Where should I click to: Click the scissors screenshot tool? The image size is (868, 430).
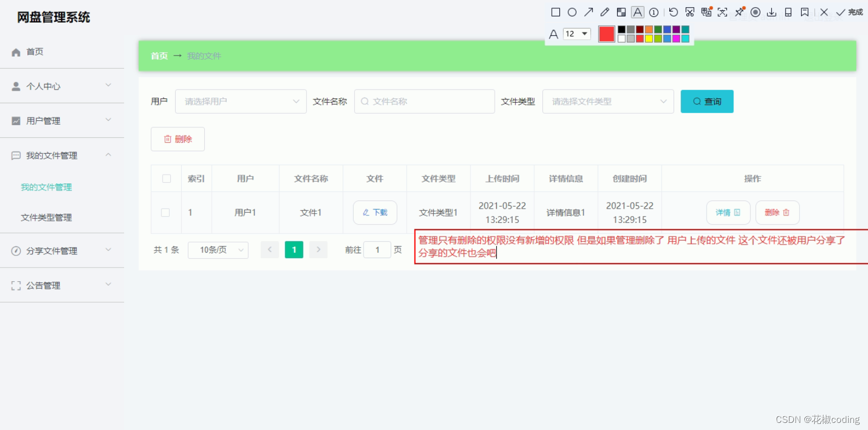(690, 12)
